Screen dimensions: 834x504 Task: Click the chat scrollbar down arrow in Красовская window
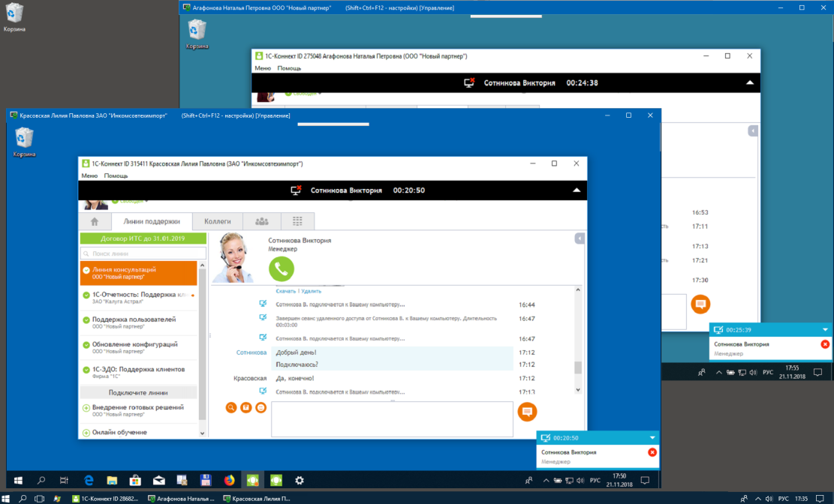pos(578,390)
